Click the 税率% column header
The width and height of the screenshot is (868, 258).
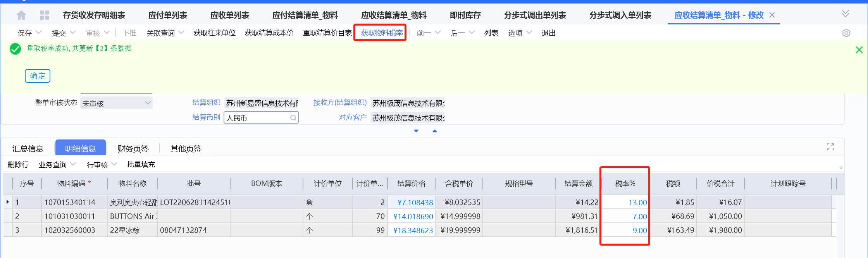click(x=625, y=183)
